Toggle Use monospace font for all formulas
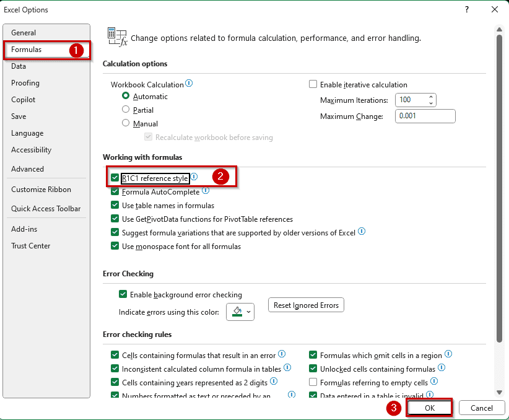Image resolution: width=509 pixels, height=420 pixels. 115,247
